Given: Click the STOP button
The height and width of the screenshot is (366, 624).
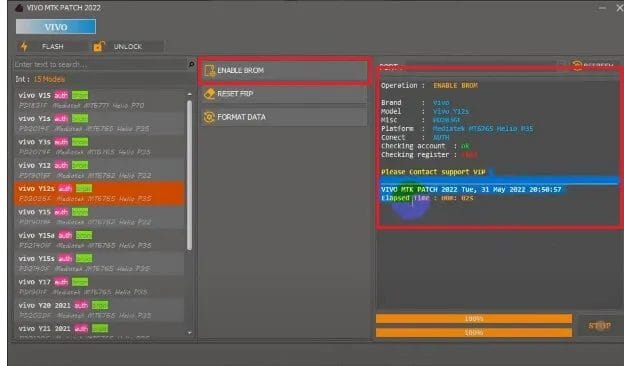Looking at the screenshot, I should [599, 326].
